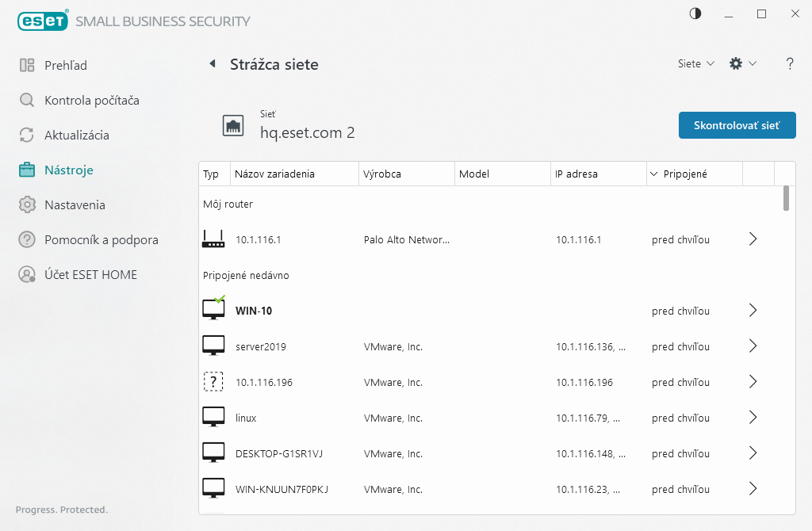812x531 pixels.
Task: Click the Skontrolovať sieť button
Action: (737, 125)
